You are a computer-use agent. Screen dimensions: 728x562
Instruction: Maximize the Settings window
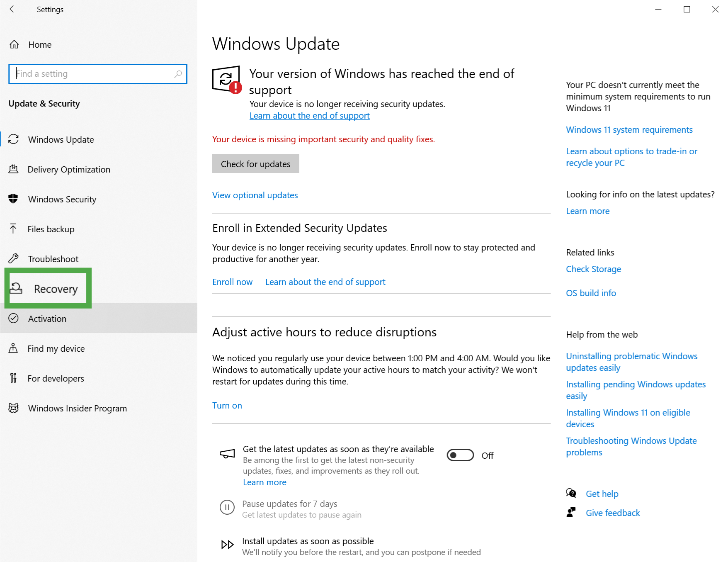(687, 9)
